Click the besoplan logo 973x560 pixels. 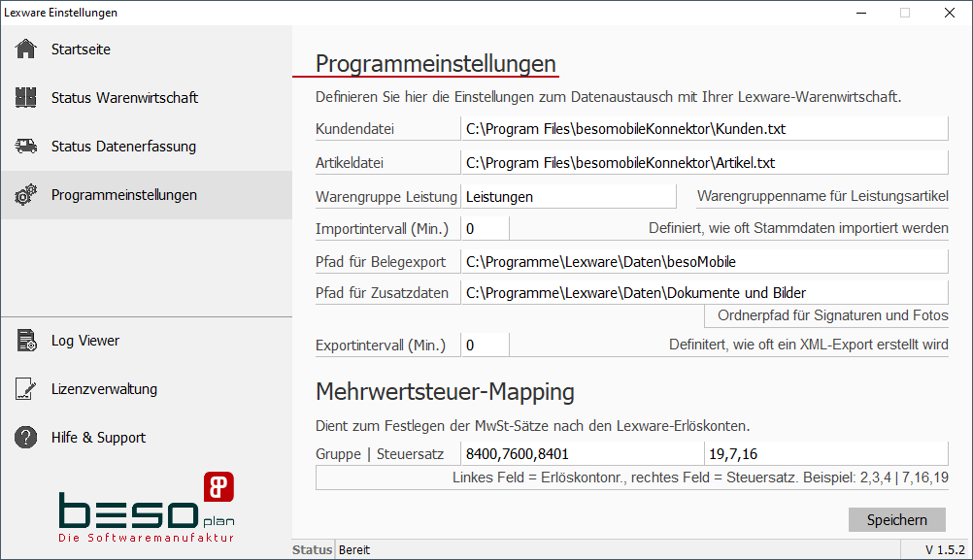tap(147, 508)
